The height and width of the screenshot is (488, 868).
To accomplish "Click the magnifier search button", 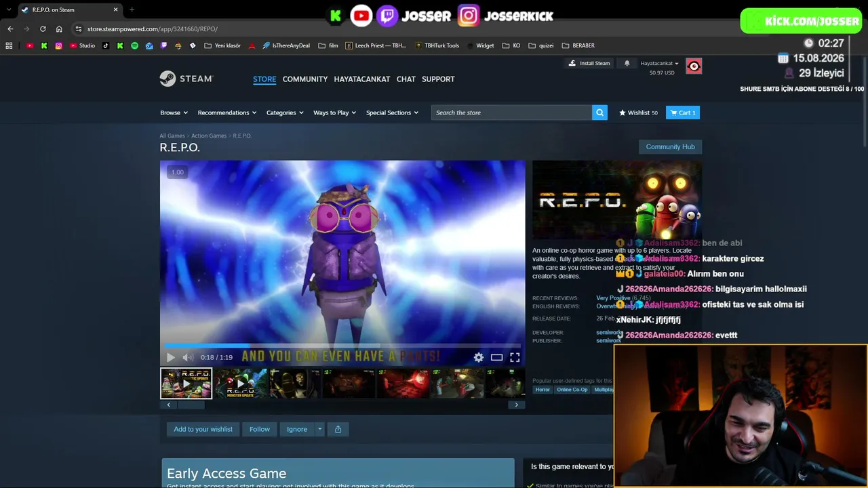I will click(x=599, y=113).
